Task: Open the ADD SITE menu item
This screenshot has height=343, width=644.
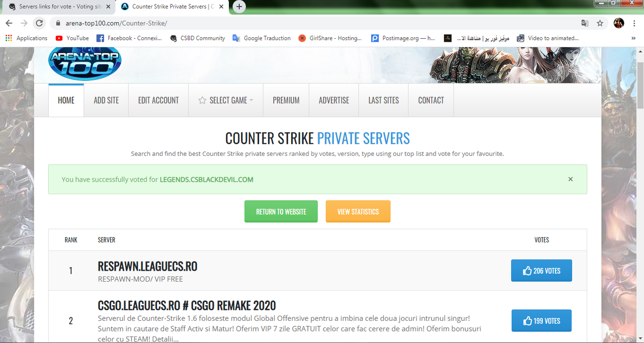Action: coord(106,100)
